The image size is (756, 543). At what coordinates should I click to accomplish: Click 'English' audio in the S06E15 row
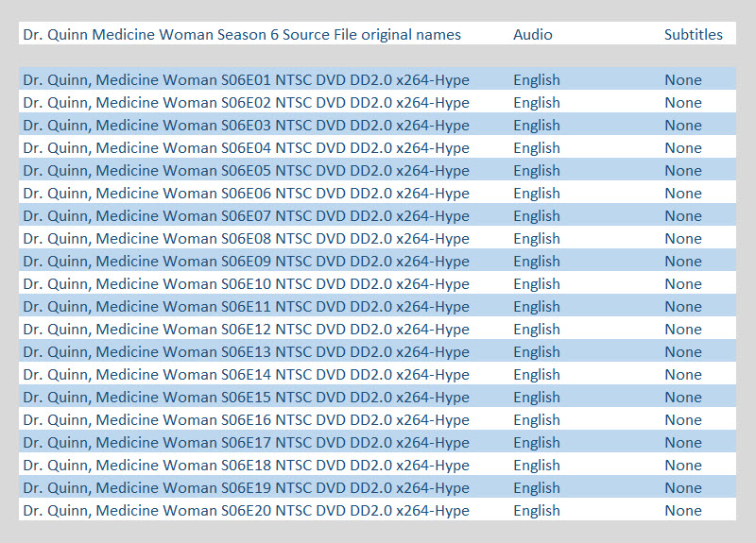pyautogui.click(x=537, y=397)
